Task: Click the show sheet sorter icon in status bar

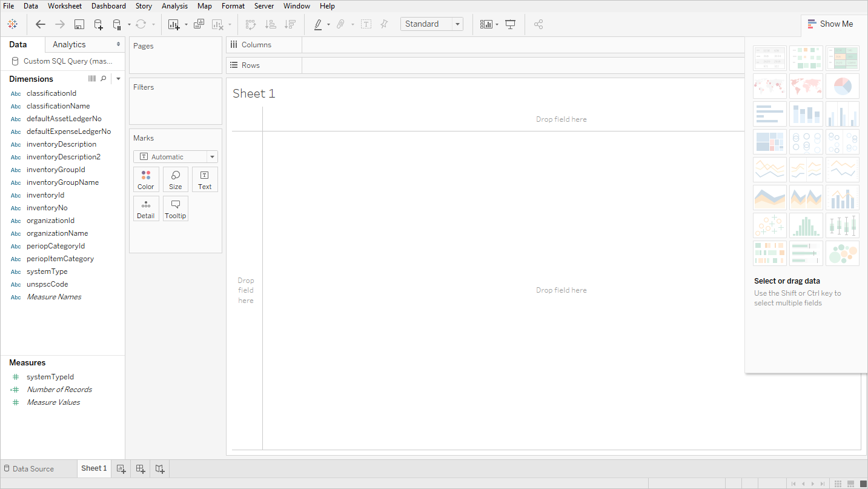Action: [838, 484]
